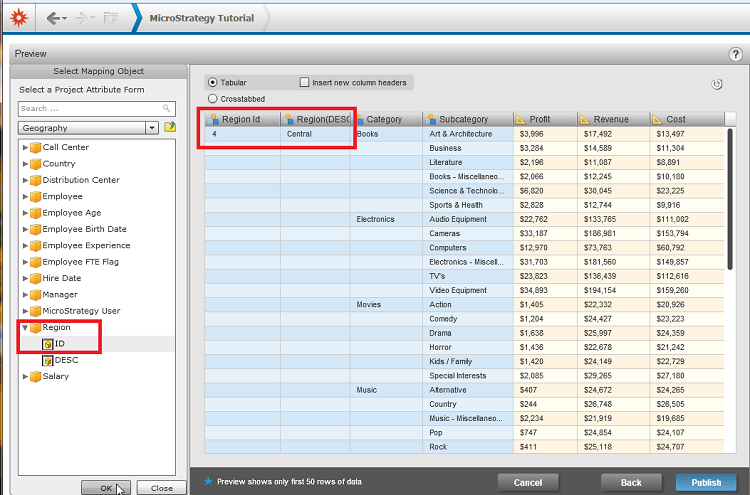The width and height of the screenshot is (750, 495).
Task: Click the search magnifier icon
Action: (166, 109)
